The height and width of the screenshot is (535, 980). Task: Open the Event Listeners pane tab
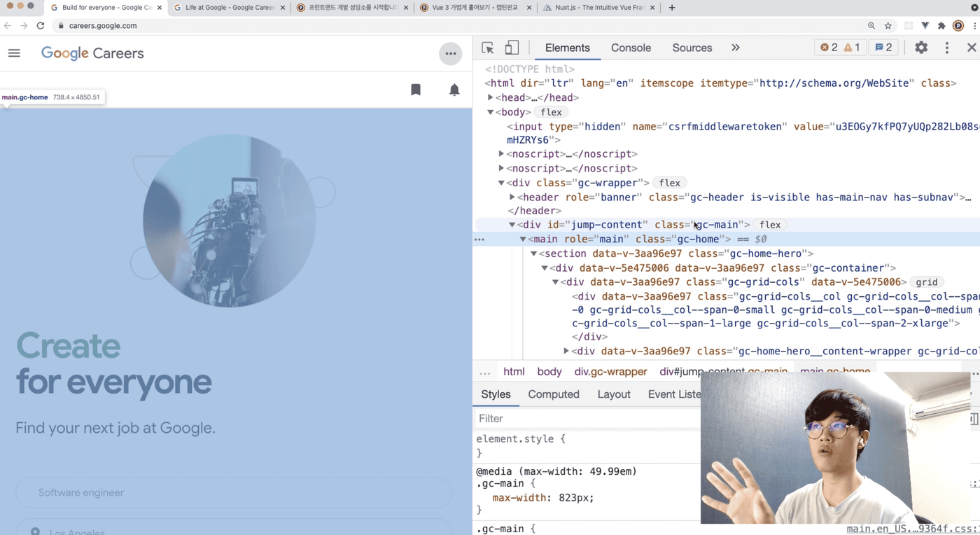[x=673, y=394]
